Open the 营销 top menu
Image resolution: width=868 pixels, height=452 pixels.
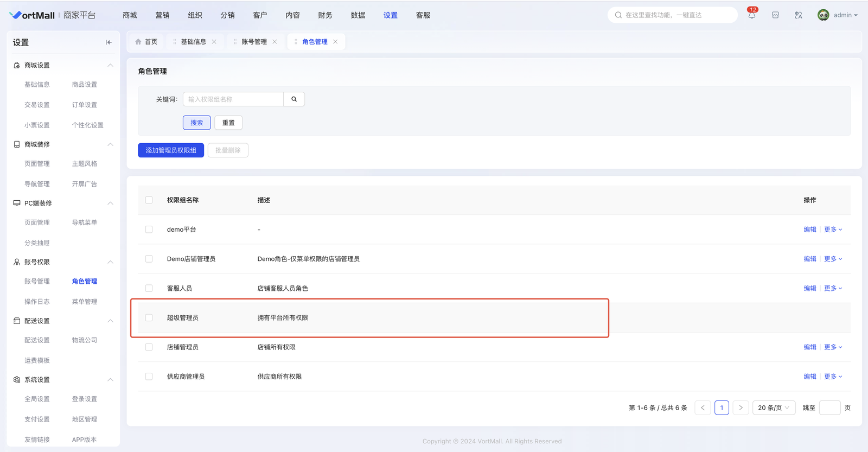[x=162, y=15]
